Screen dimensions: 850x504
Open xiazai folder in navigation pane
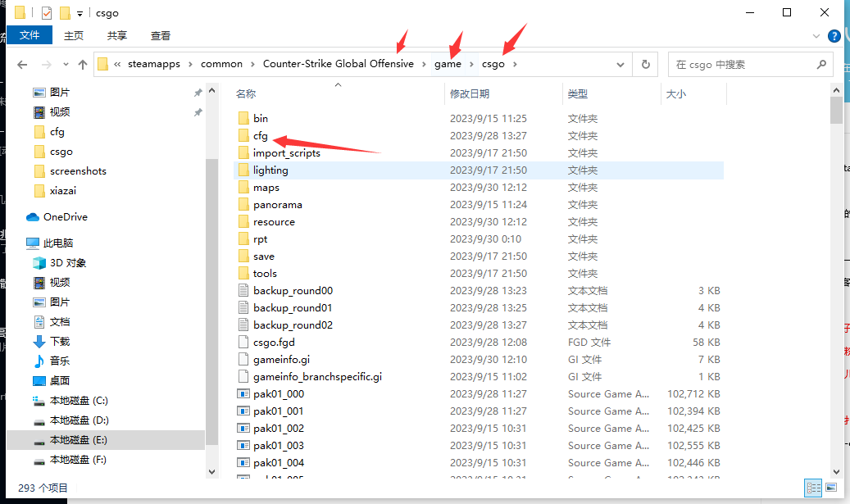pyautogui.click(x=63, y=191)
